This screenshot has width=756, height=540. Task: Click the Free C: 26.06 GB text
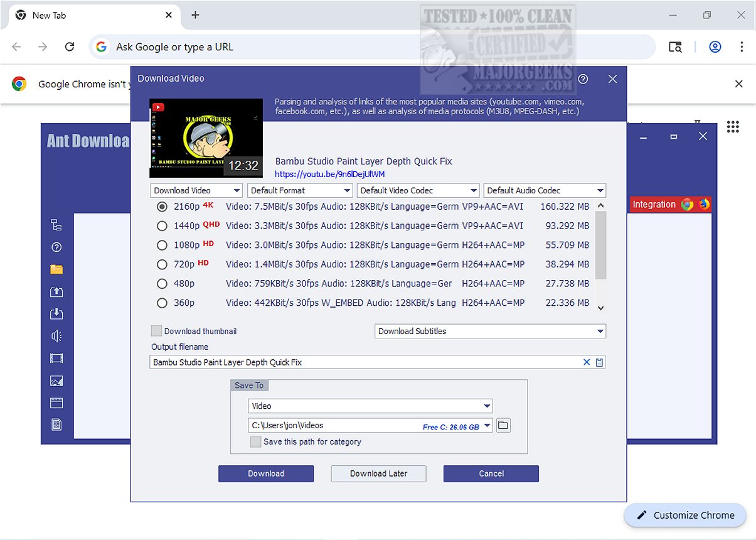tap(451, 427)
